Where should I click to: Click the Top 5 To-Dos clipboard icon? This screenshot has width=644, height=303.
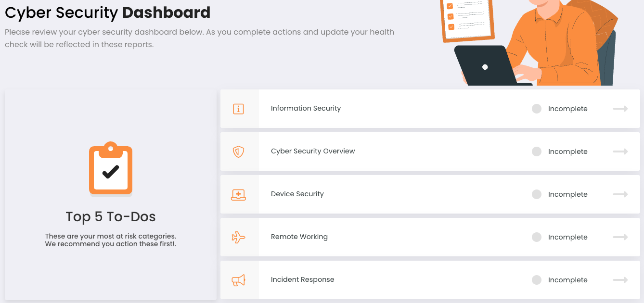(111, 168)
